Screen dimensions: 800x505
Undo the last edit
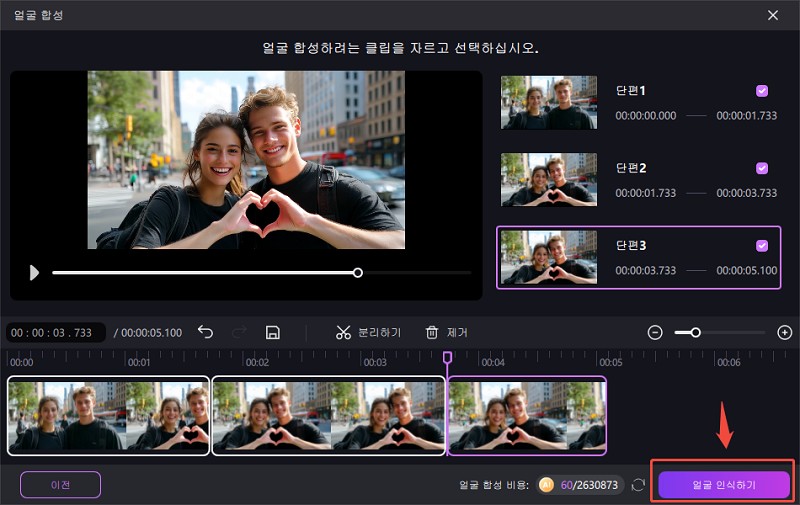(205, 332)
